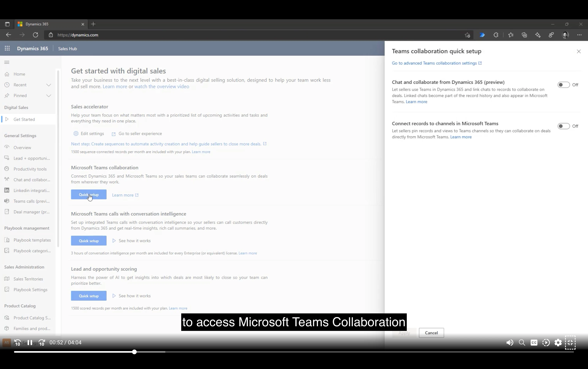
Task: Collapse the sidebar with the hamburger icon
Action: (x=7, y=62)
